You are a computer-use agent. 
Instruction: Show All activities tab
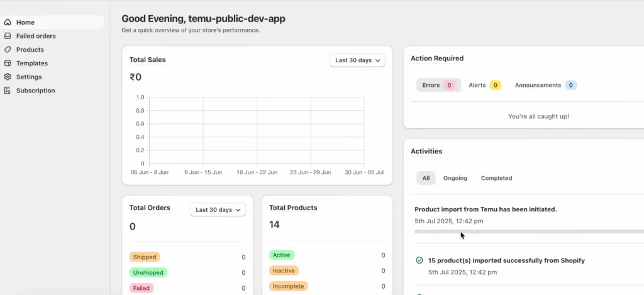tap(426, 178)
